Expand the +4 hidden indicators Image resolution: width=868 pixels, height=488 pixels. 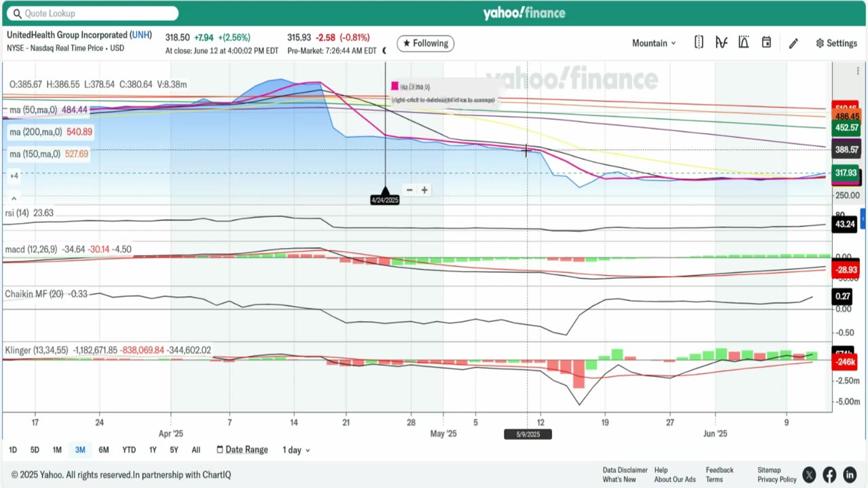[14, 176]
